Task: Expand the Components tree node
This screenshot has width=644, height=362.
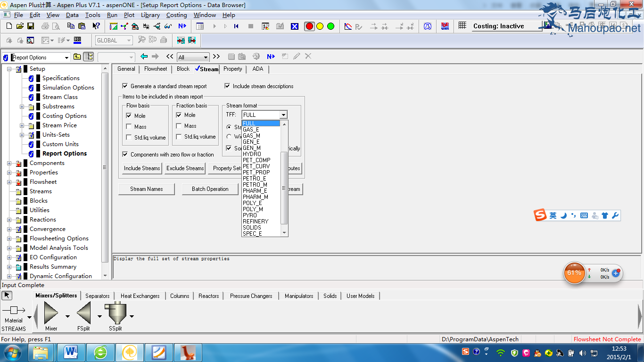Action: (x=9, y=163)
